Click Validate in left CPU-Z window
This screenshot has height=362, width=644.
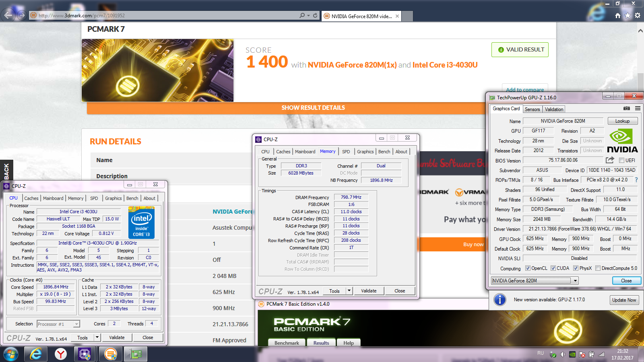coord(117,337)
